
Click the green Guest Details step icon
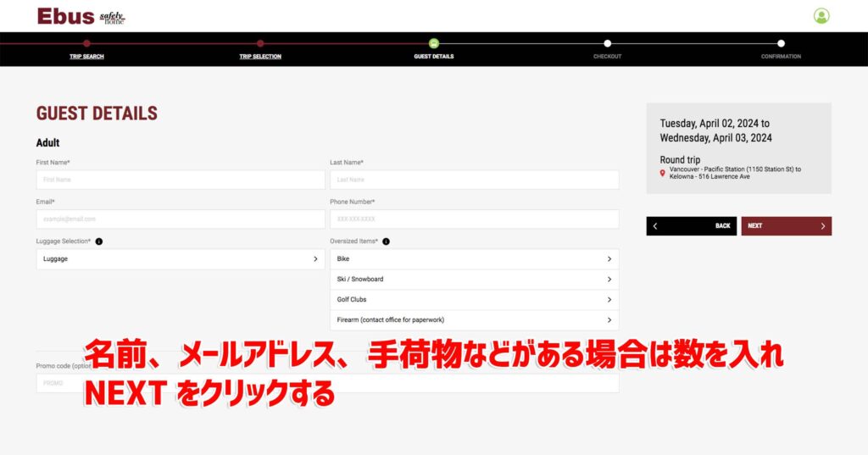coord(434,43)
